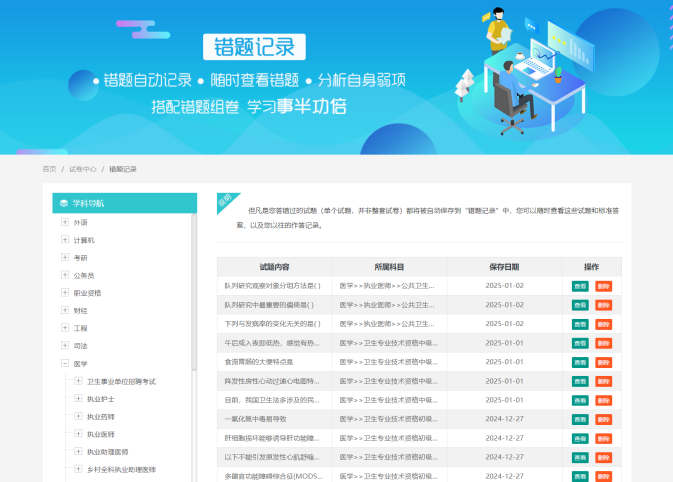673x482 pixels.
Task: Collapse the 医学 tree node
Action: coord(65,364)
